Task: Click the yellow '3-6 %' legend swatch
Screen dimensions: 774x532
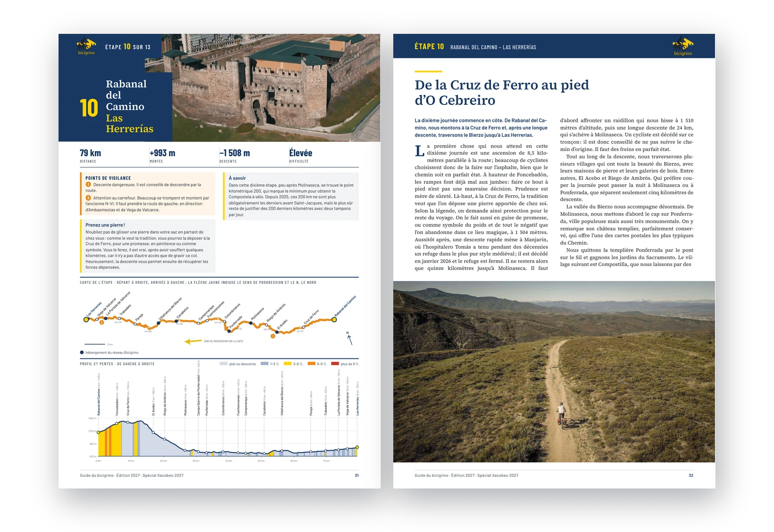Action: pyautogui.click(x=287, y=364)
